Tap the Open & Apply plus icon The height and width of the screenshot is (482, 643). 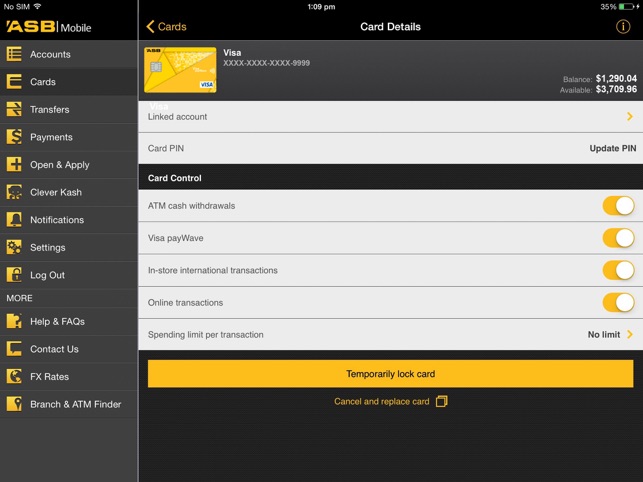coord(14,164)
